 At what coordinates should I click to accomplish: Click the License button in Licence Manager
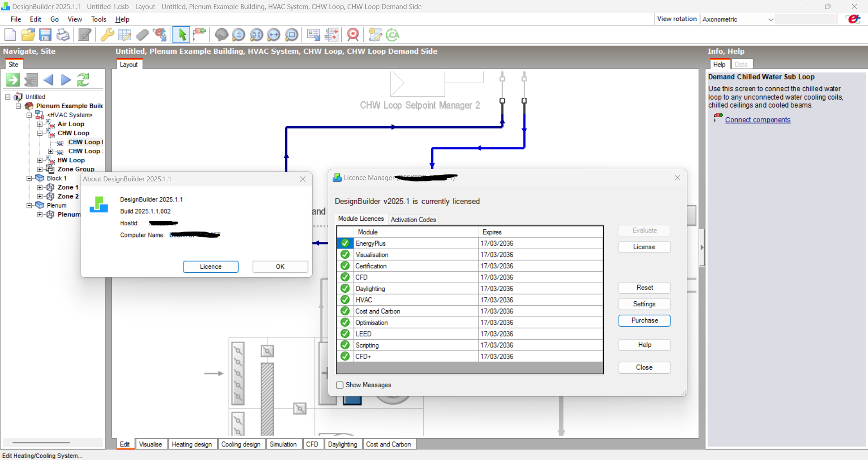pyautogui.click(x=644, y=247)
